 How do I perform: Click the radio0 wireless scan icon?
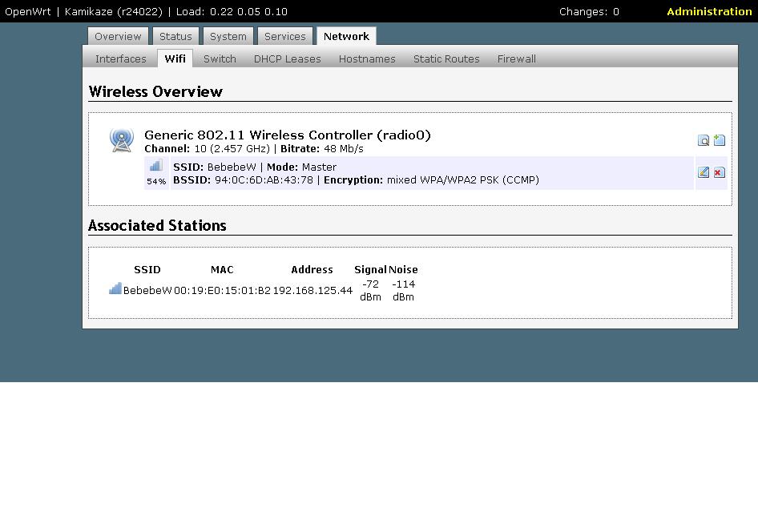704,140
